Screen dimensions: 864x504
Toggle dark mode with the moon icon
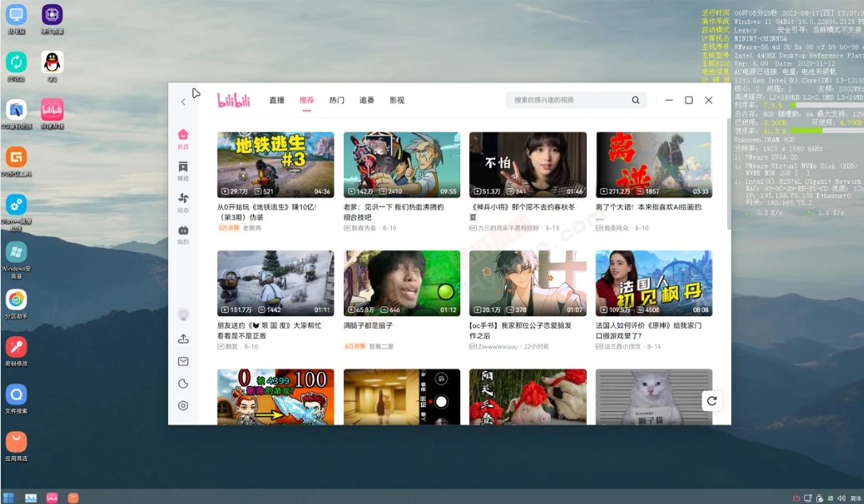coord(183,384)
